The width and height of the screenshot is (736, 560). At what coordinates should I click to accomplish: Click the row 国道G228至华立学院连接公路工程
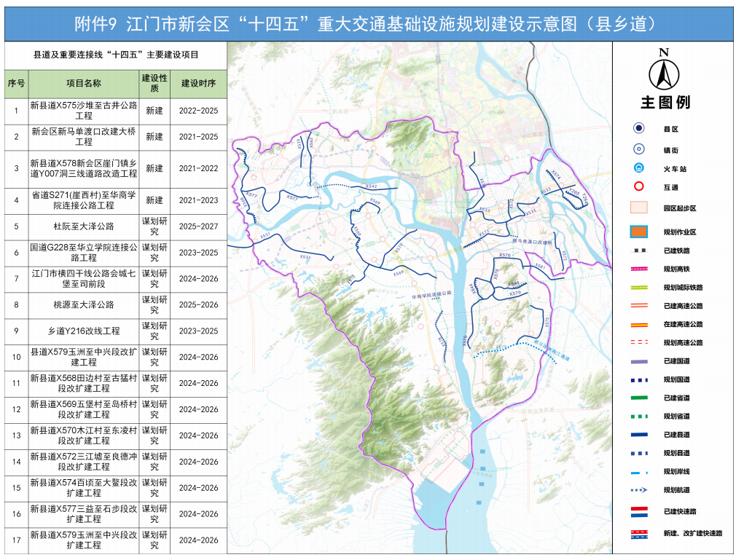point(116,253)
